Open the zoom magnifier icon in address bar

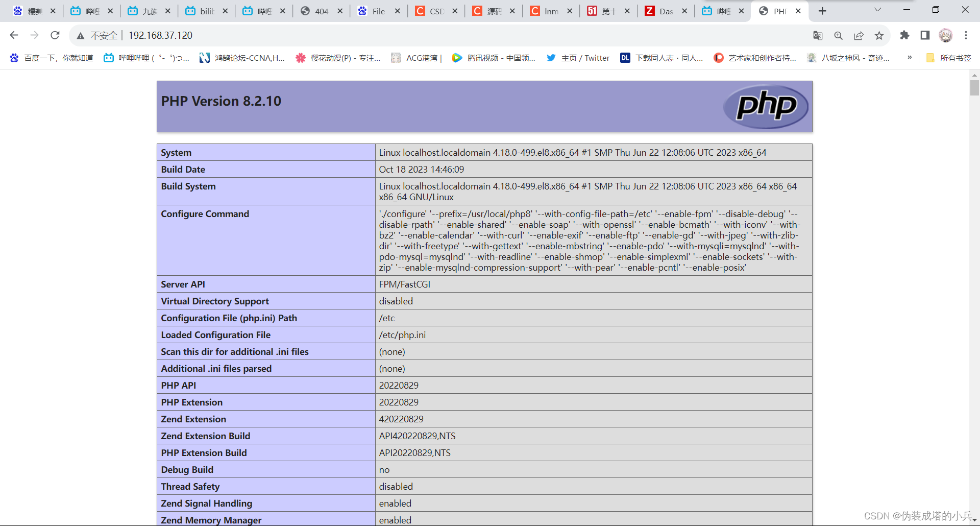(838, 35)
